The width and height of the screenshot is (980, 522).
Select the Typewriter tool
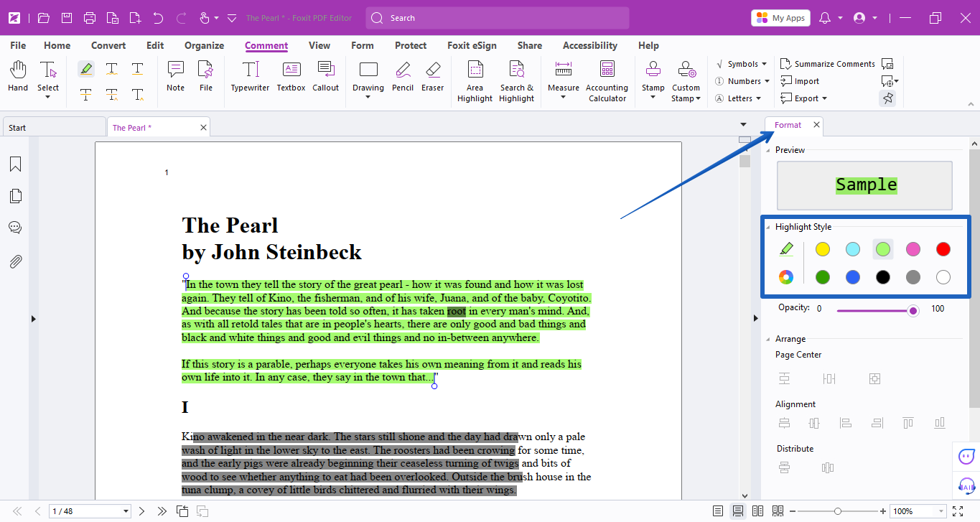[x=250, y=77]
